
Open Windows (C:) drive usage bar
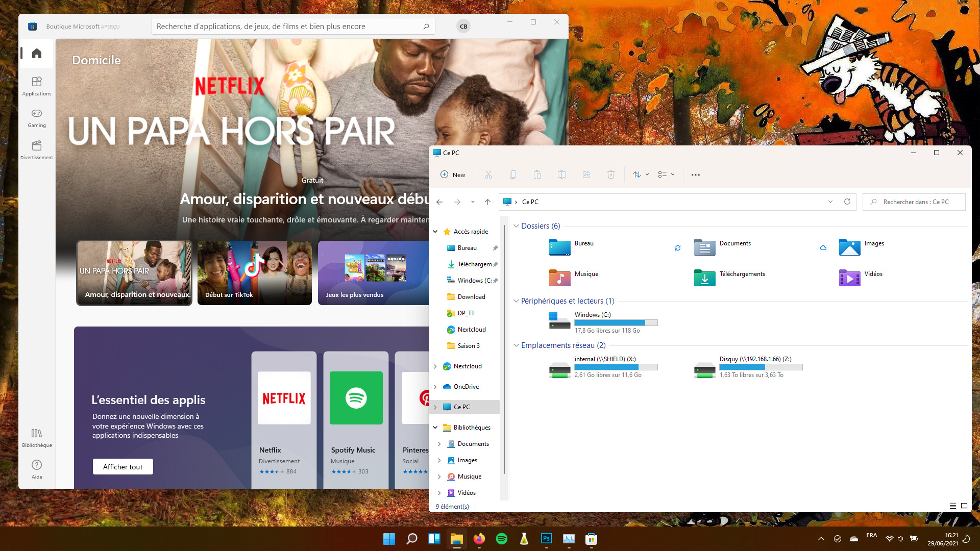coord(616,322)
